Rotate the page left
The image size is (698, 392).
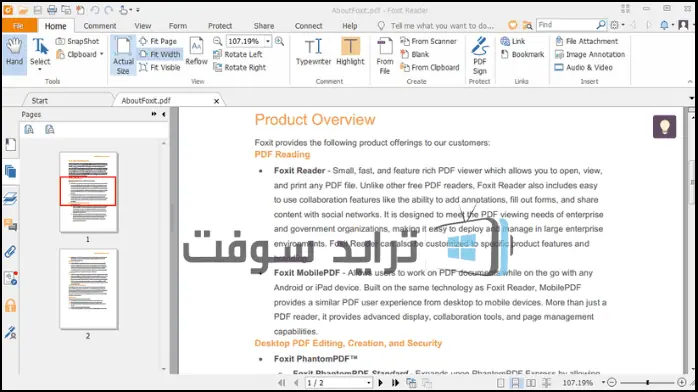[x=238, y=54]
